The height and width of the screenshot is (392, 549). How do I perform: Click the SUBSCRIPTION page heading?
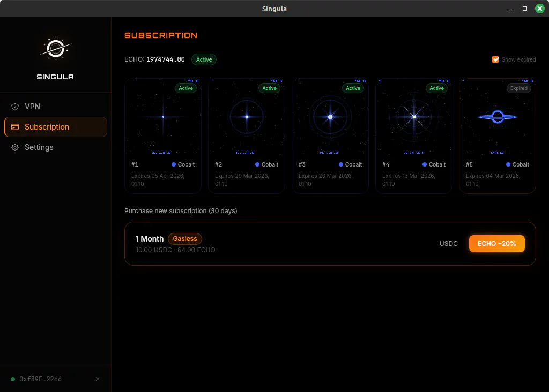point(161,35)
